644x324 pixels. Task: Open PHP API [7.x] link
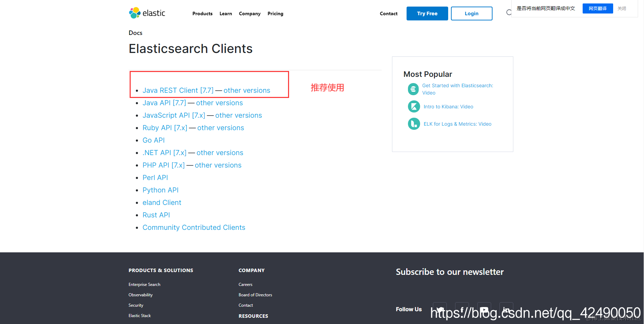click(x=164, y=165)
